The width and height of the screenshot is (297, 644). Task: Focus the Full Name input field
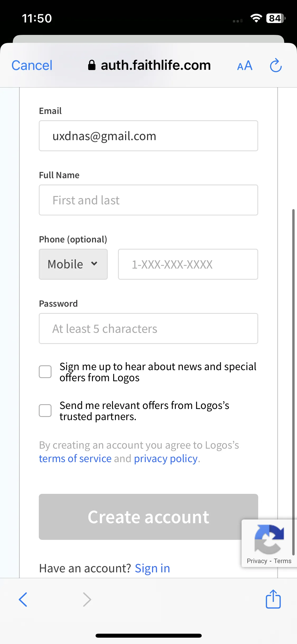[148, 200]
